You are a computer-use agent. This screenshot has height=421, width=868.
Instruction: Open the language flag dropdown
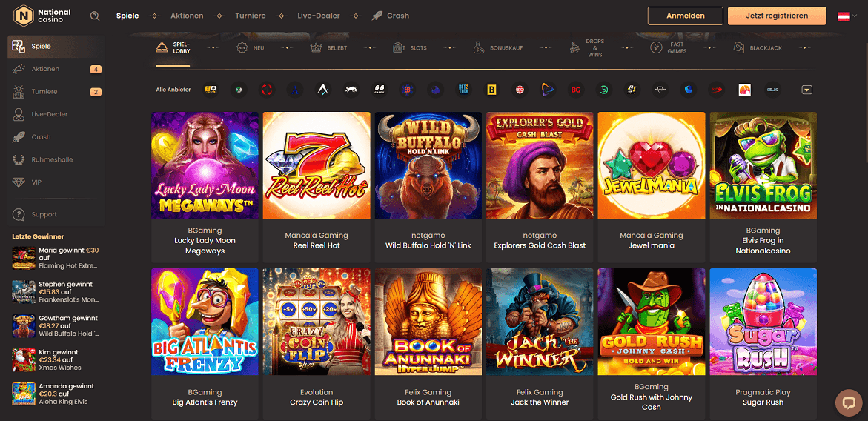[847, 16]
